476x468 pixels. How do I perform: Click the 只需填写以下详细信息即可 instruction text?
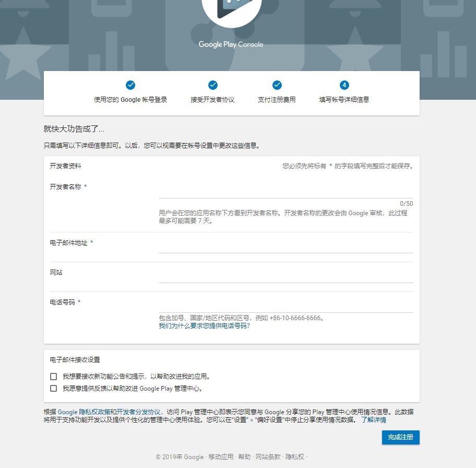[152, 146]
